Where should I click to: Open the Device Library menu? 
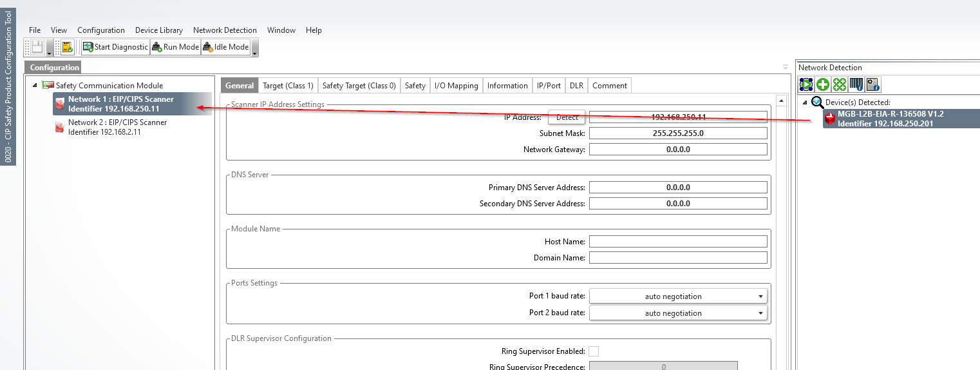tap(158, 30)
